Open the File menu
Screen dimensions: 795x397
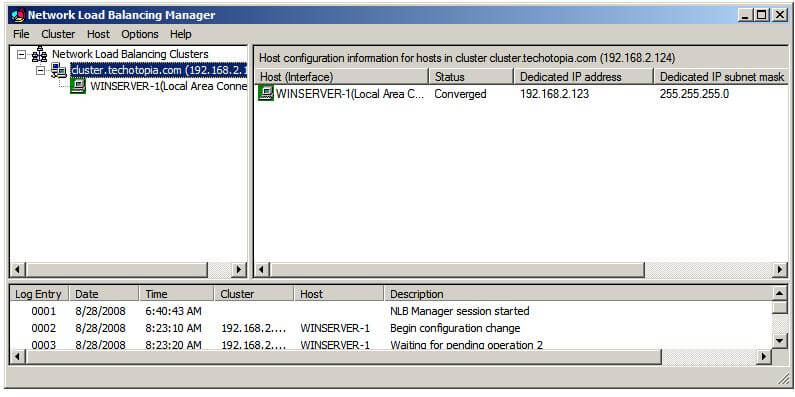(21, 34)
